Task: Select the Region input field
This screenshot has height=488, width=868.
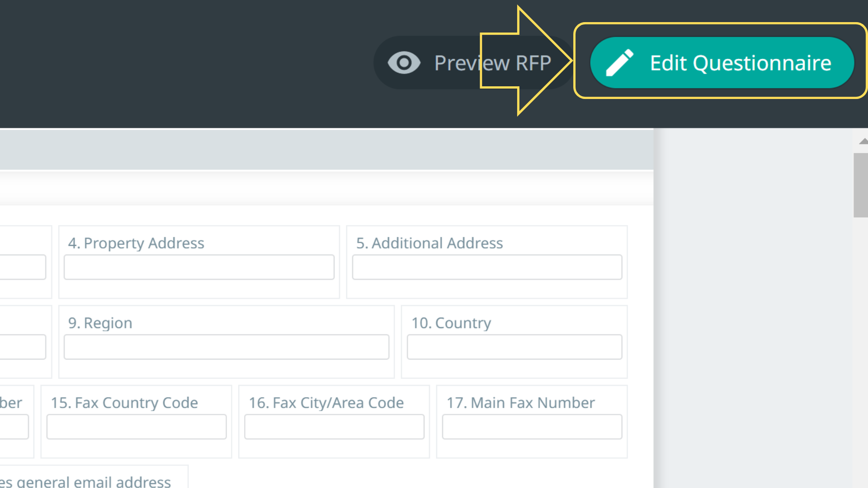Action: click(226, 347)
